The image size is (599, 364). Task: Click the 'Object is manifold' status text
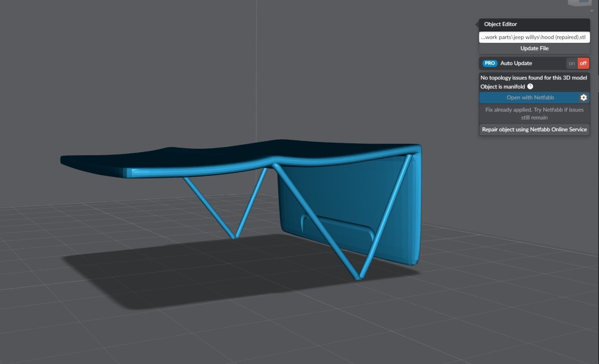coord(503,87)
